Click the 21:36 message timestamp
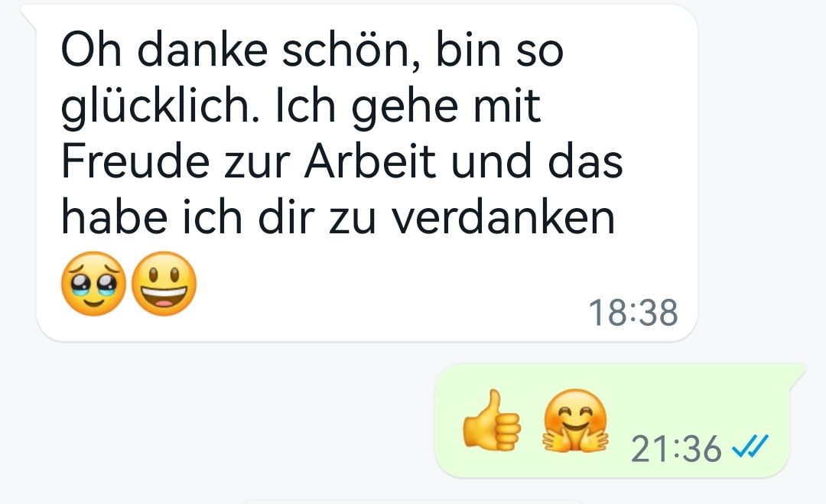Viewport: 826px width, 504px height. [676, 449]
